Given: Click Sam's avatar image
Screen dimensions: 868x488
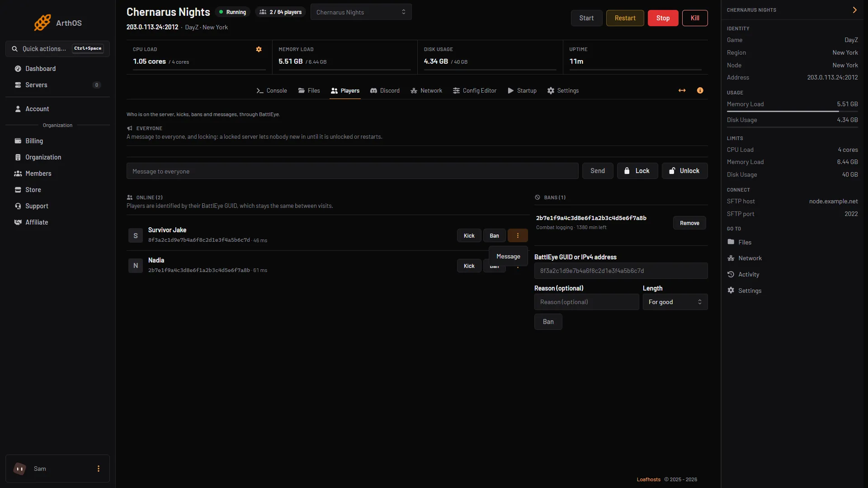Looking at the screenshot, I should pos(20,469).
